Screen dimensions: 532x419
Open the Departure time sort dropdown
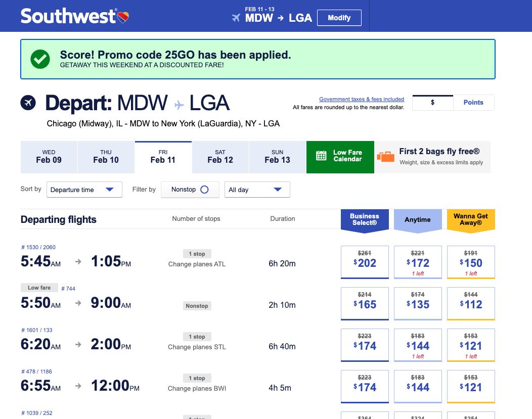pos(84,190)
